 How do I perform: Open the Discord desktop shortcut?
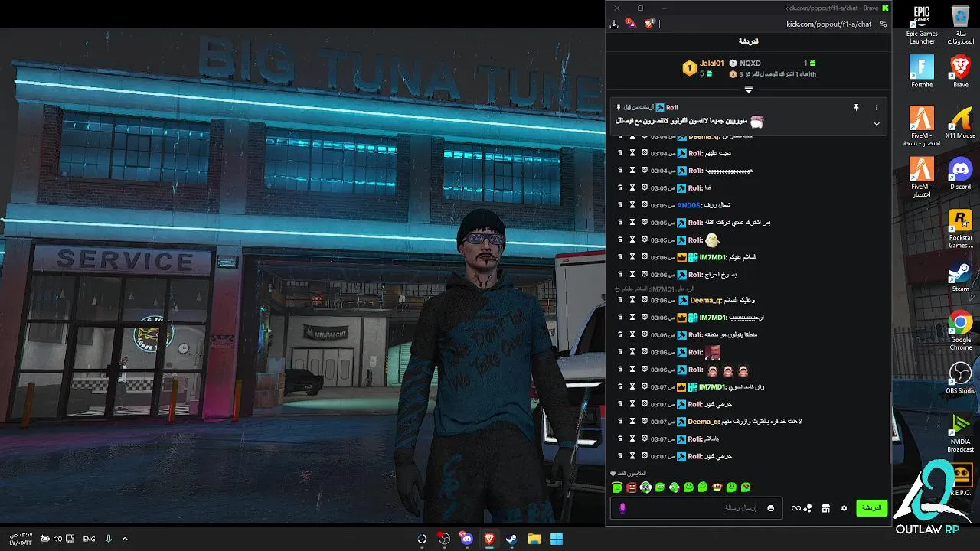pyautogui.click(x=960, y=174)
